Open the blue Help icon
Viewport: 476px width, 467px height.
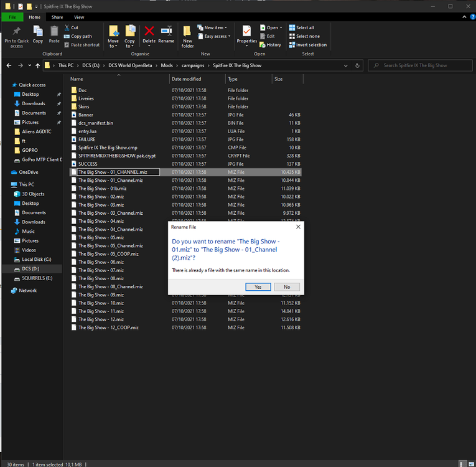[x=473, y=17]
